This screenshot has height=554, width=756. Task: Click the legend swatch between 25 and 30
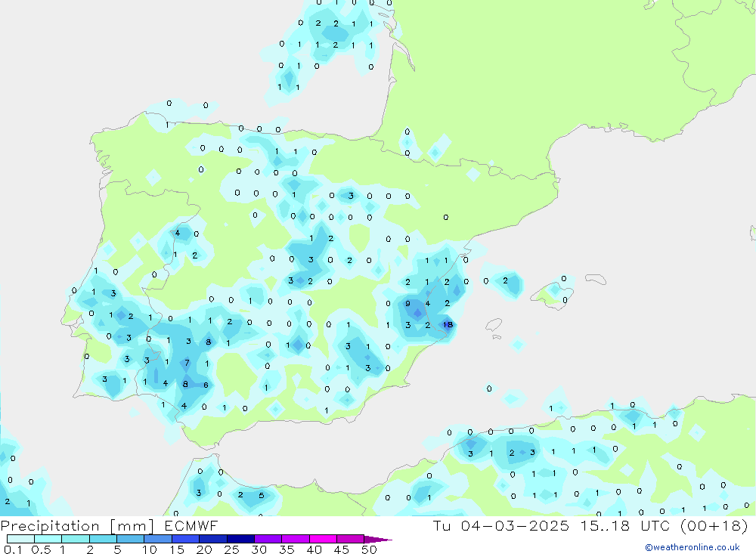point(240,539)
